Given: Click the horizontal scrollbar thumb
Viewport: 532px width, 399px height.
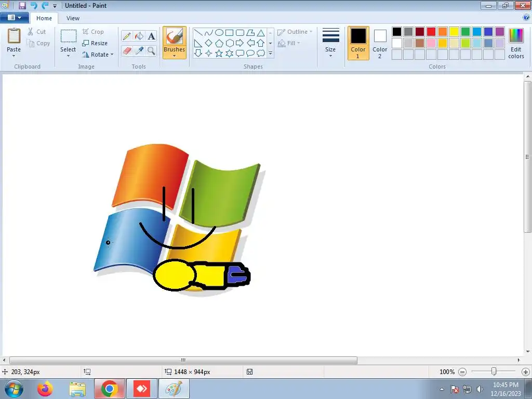Looking at the screenshot, I should point(183,360).
